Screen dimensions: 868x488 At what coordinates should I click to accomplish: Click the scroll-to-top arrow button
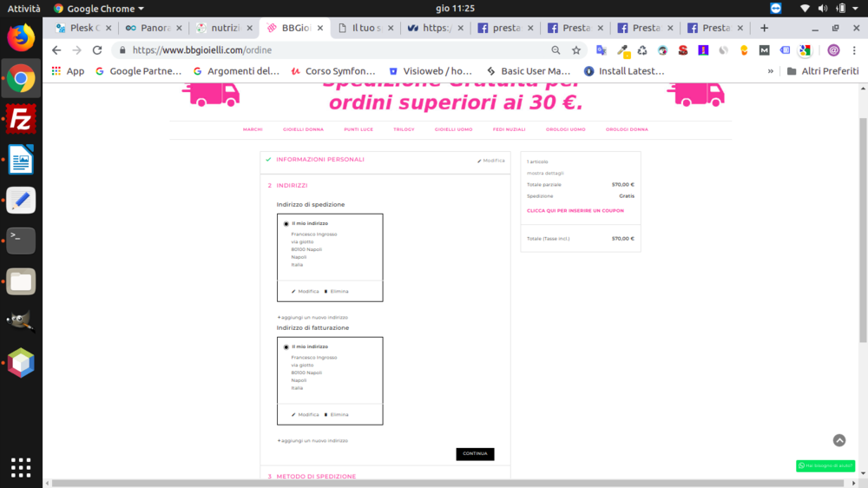[x=839, y=440]
